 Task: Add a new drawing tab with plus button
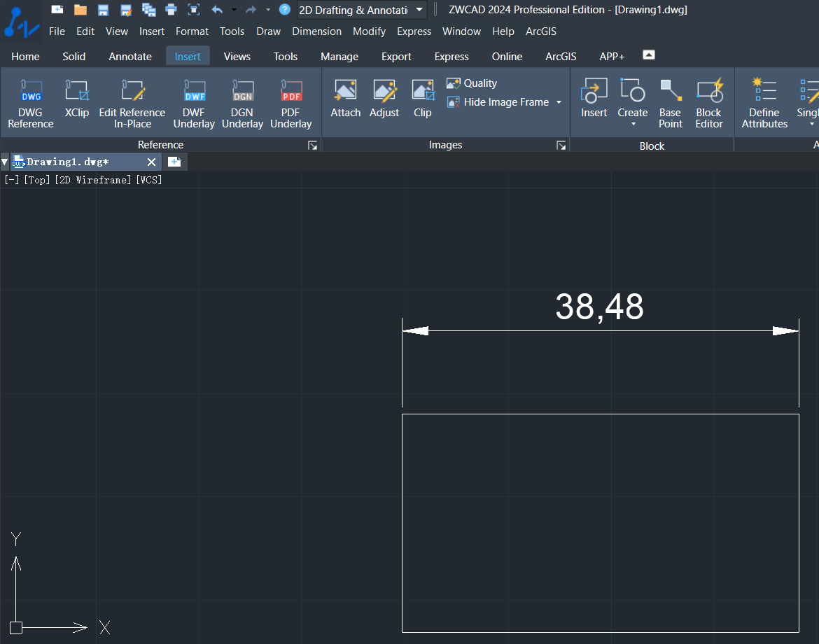(174, 162)
